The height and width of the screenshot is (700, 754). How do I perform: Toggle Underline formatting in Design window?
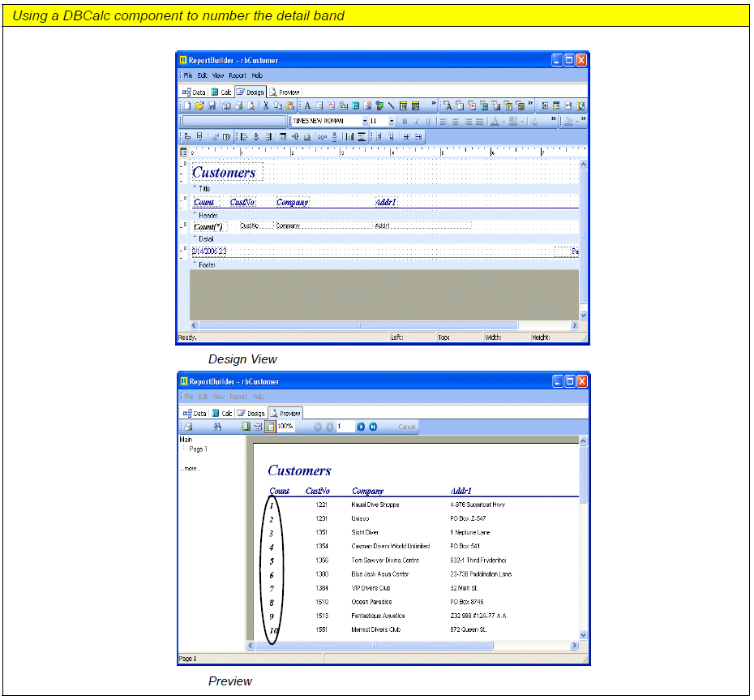428,121
